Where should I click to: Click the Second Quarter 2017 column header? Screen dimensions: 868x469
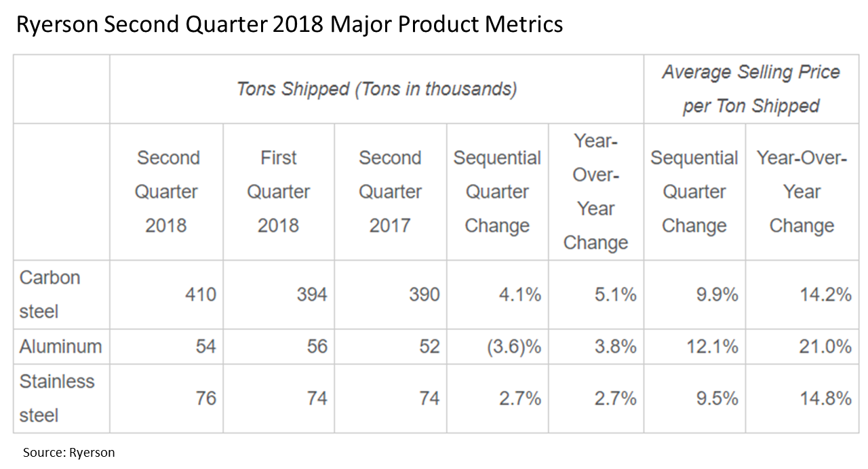point(390,191)
